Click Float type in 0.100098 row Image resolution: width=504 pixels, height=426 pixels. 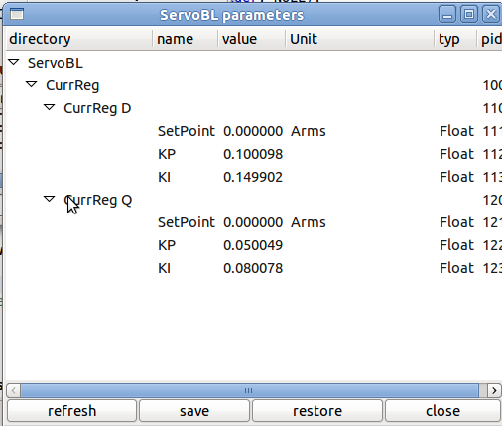coord(456,154)
